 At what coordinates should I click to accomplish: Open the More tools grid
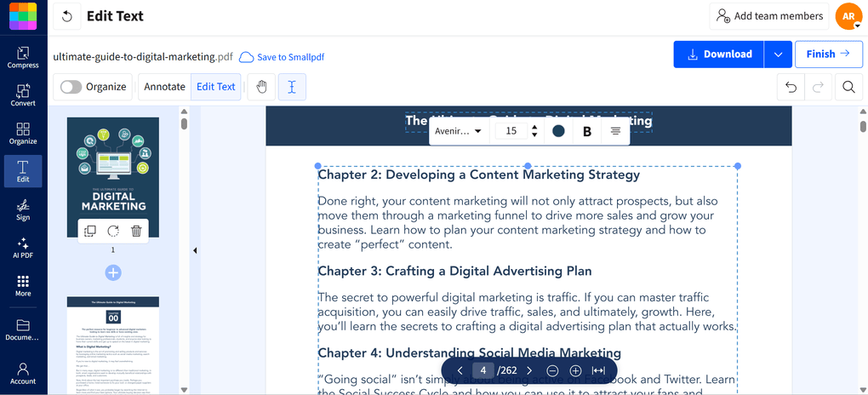coord(23,285)
